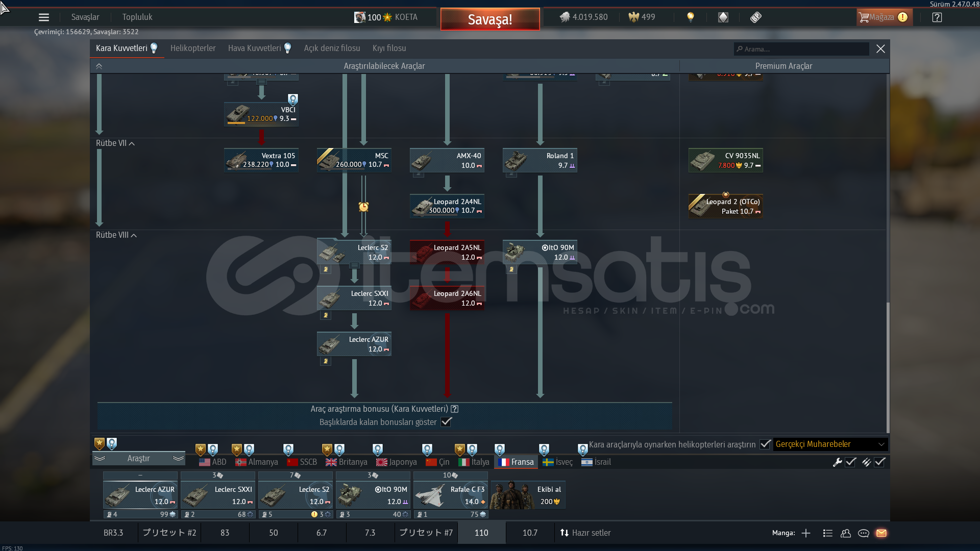Open the squad list icon

click(828, 533)
